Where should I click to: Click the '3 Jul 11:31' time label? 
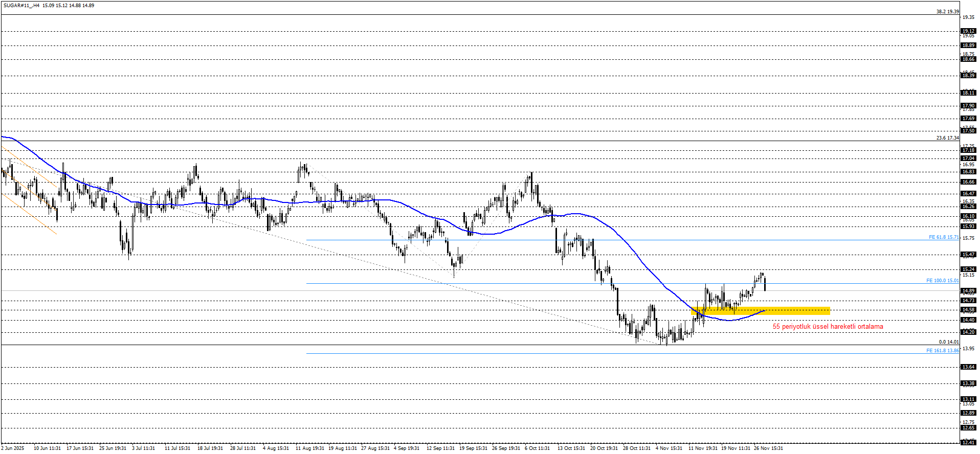[143, 448]
